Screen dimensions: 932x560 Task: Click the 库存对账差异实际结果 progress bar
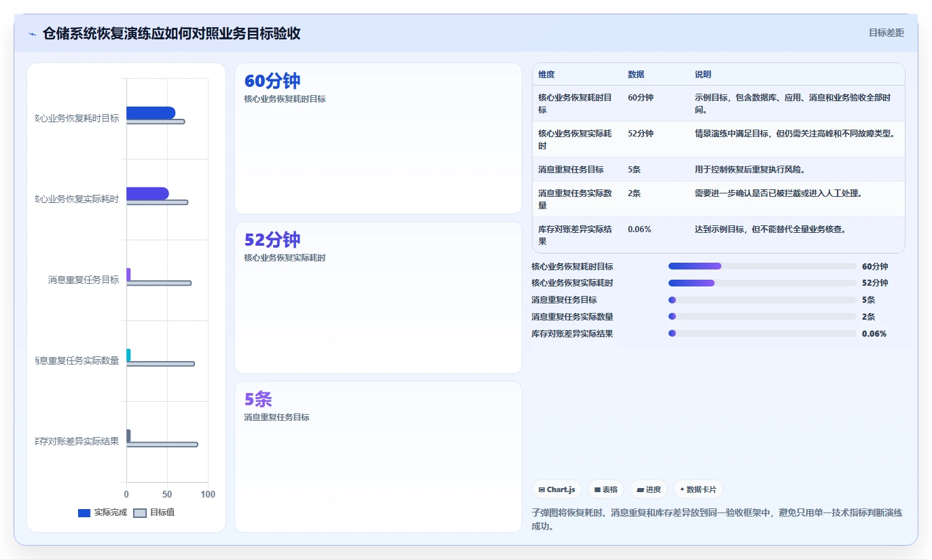click(762, 334)
